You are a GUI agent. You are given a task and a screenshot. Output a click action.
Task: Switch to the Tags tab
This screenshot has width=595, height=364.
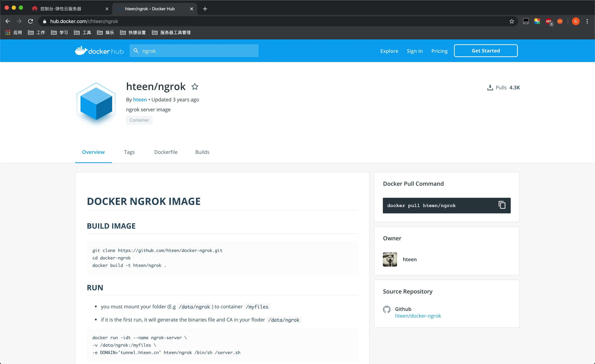[129, 152]
